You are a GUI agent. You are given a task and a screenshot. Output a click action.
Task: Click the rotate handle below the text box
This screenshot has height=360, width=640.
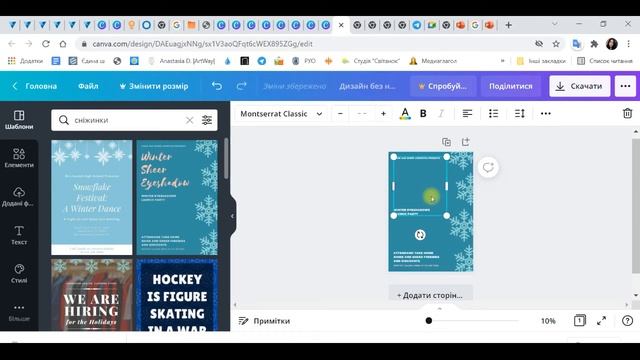click(x=420, y=235)
